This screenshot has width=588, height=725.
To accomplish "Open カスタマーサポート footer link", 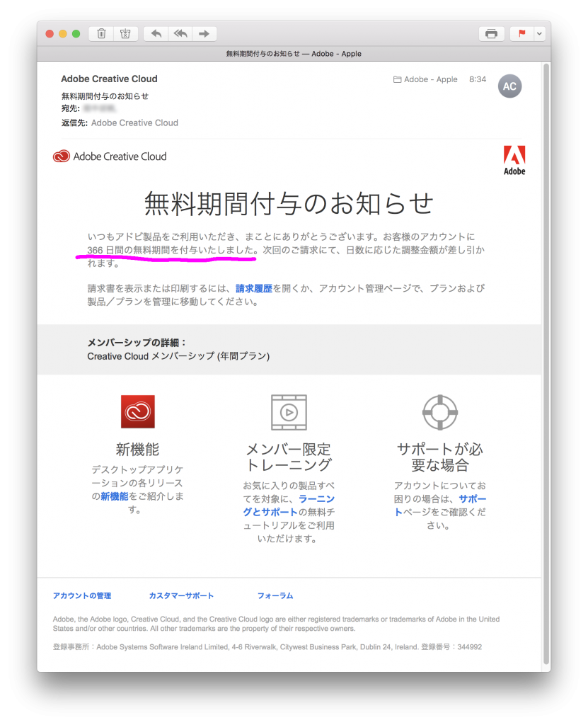I will (x=181, y=595).
